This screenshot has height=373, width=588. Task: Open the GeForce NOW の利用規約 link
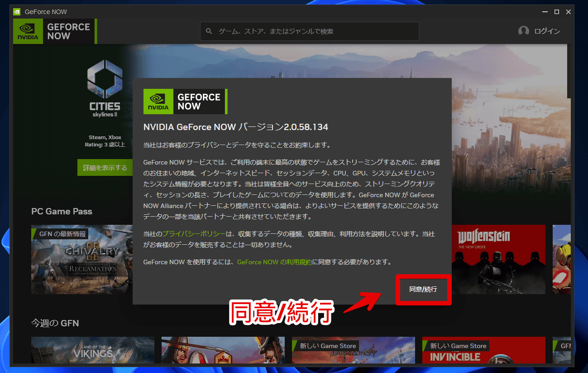(x=274, y=262)
